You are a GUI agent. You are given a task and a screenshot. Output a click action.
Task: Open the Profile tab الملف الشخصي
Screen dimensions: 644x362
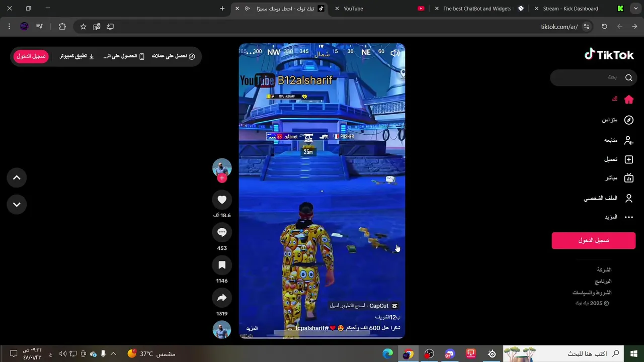[x=608, y=198]
